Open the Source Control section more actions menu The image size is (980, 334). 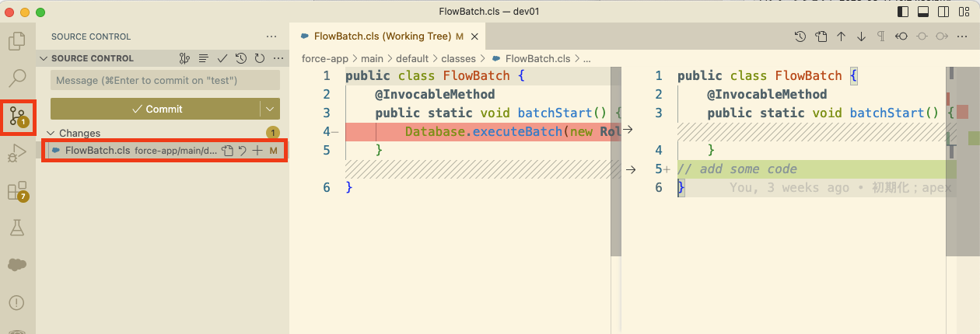277,58
